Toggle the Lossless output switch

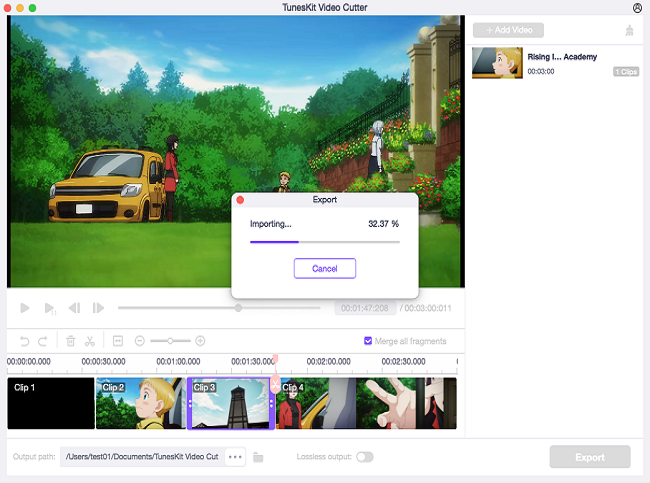(365, 456)
